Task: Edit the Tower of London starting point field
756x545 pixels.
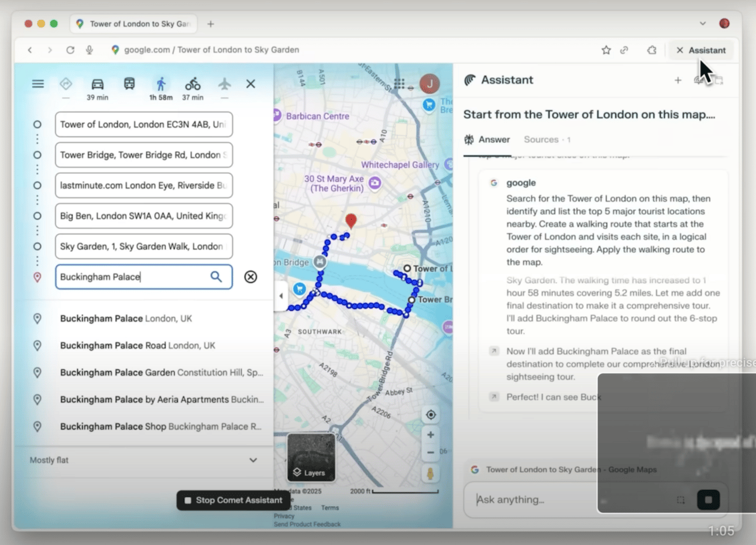Action: tap(144, 125)
